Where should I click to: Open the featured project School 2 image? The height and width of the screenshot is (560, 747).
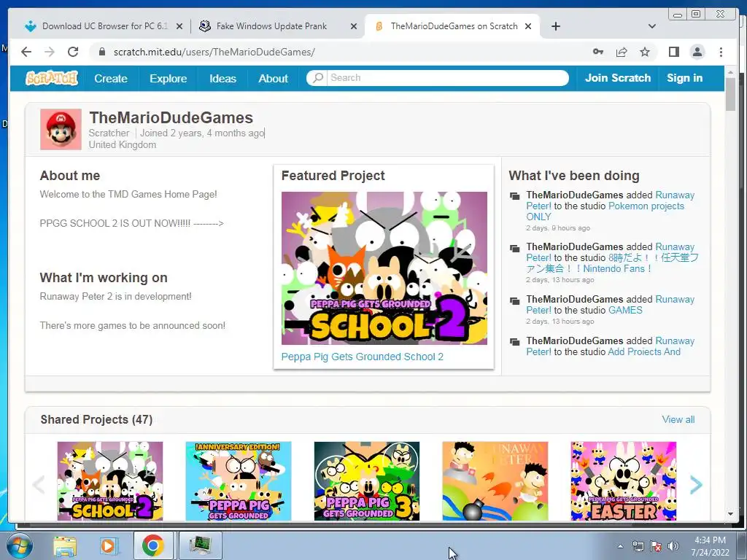click(x=384, y=268)
